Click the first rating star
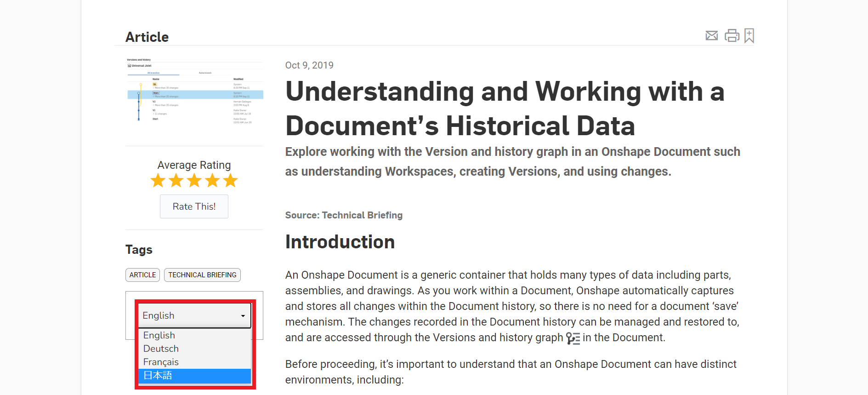The image size is (868, 395). click(x=158, y=181)
